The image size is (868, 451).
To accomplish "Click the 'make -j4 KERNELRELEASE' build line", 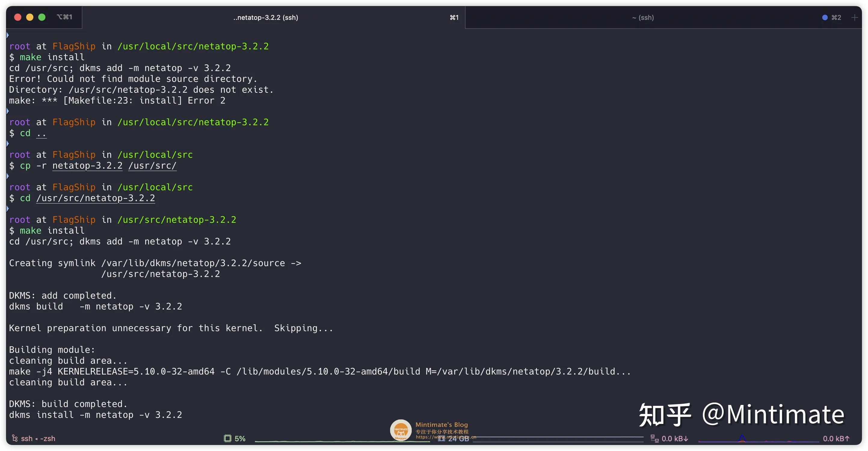I will [x=320, y=372].
